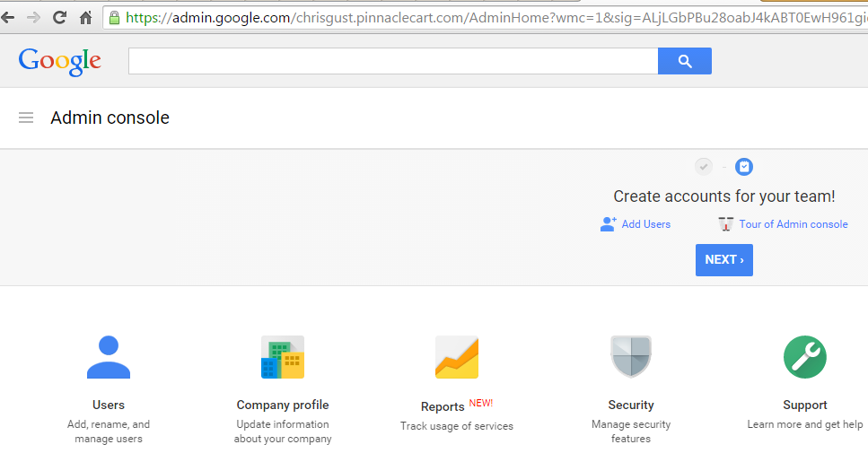Viewport: 868px width, 462px height.
Task: Go to the browser home page icon
Action: click(85, 18)
